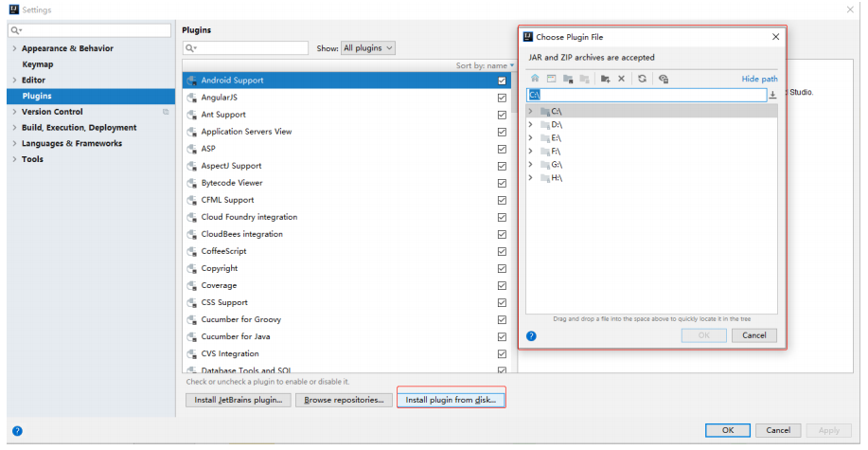Click the search magnifier in Plugins search box

coord(190,48)
